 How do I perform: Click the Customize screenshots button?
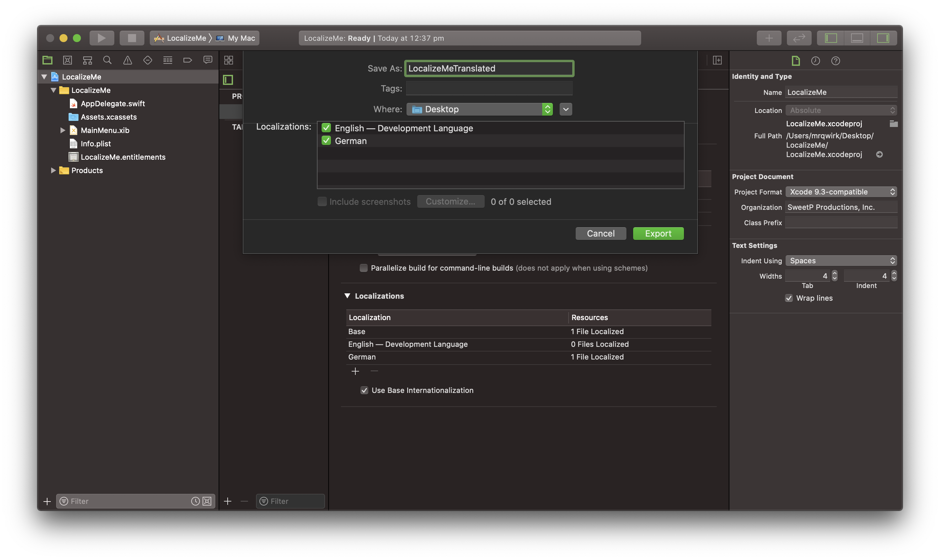pos(450,201)
